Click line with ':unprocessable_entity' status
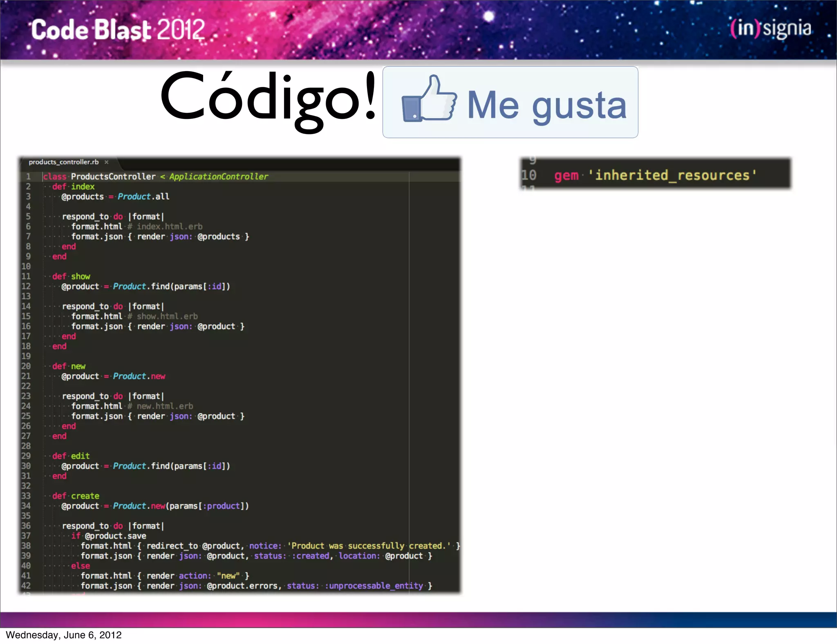Image resolution: width=837 pixels, height=644 pixels. (x=256, y=586)
